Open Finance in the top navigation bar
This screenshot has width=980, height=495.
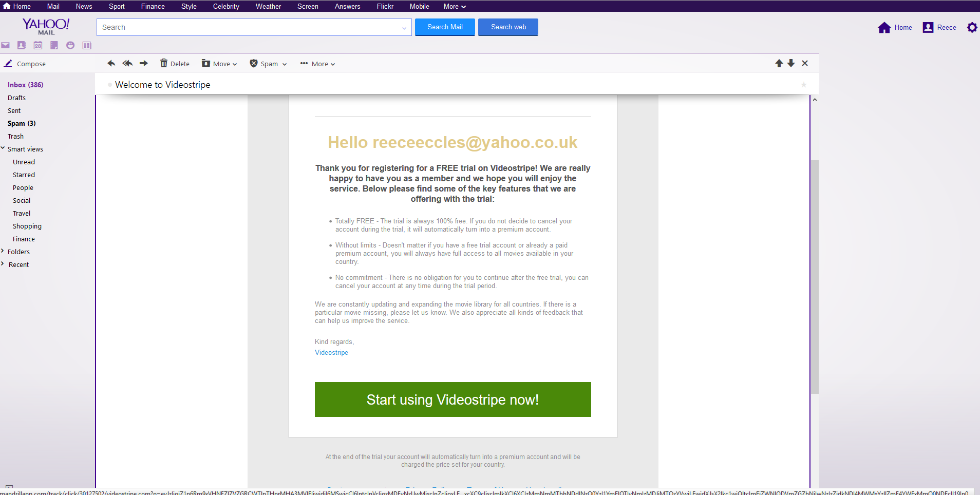(153, 6)
